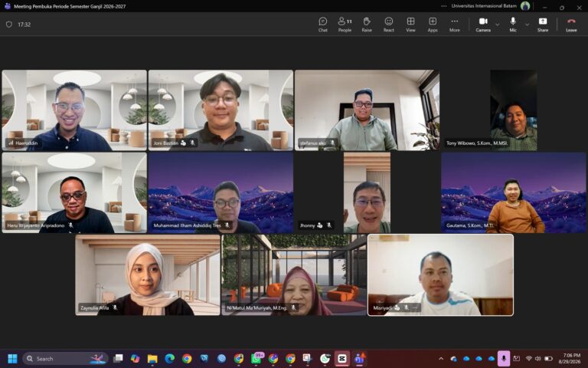Click the microphone in-use tray indicator
Screen dimensions: 588x368
(x=503, y=359)
